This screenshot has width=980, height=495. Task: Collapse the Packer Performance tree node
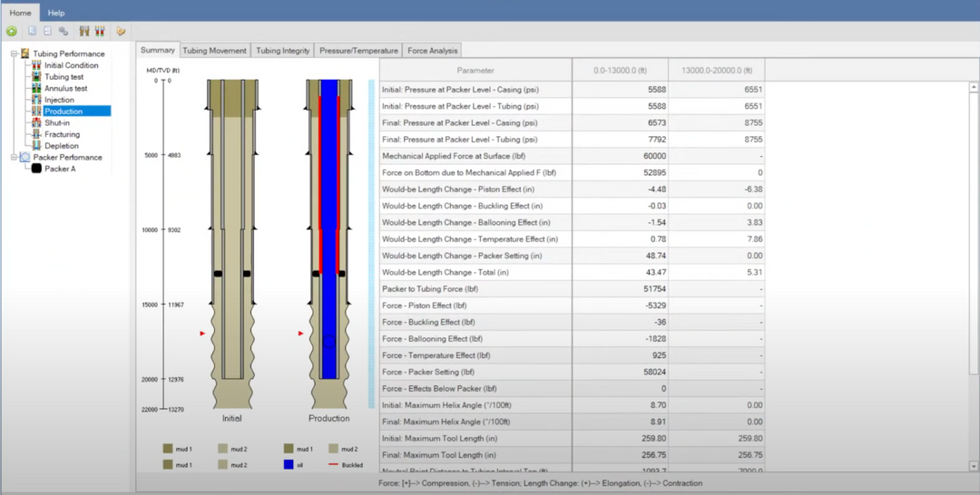click(x=14, y=158)
